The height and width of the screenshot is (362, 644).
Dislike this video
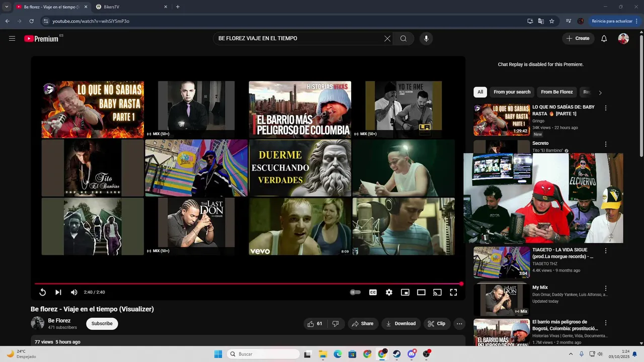click(x=336, y=324)
